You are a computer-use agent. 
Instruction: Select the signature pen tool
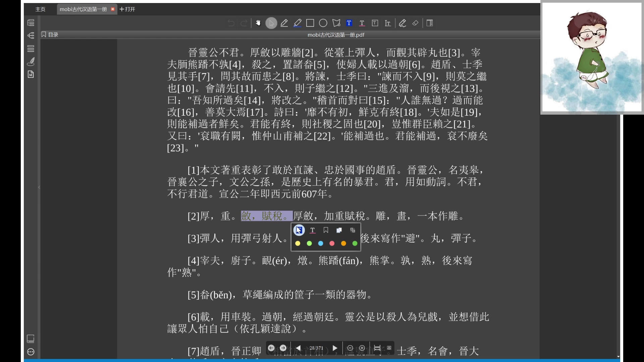click(x=402, y=23)
